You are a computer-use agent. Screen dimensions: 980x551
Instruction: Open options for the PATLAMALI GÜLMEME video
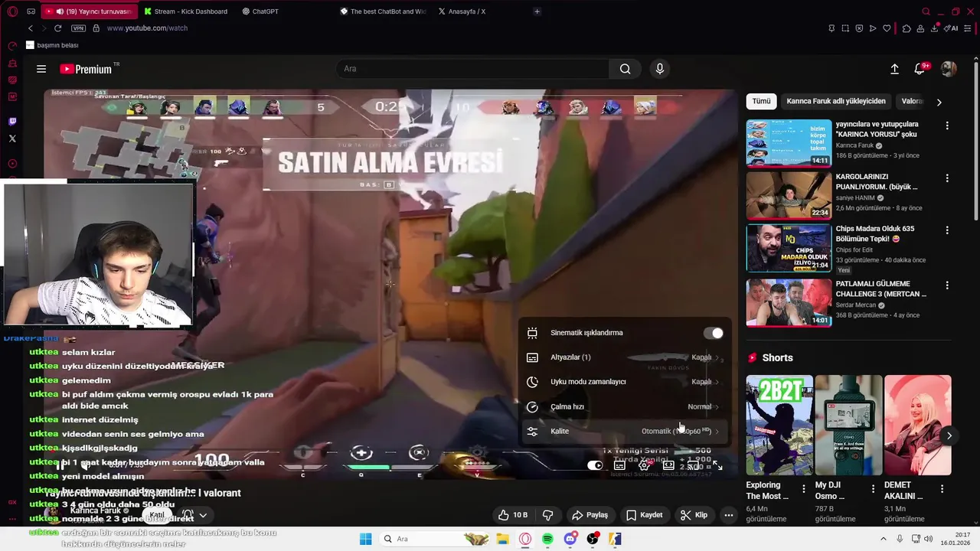(947, 285)
